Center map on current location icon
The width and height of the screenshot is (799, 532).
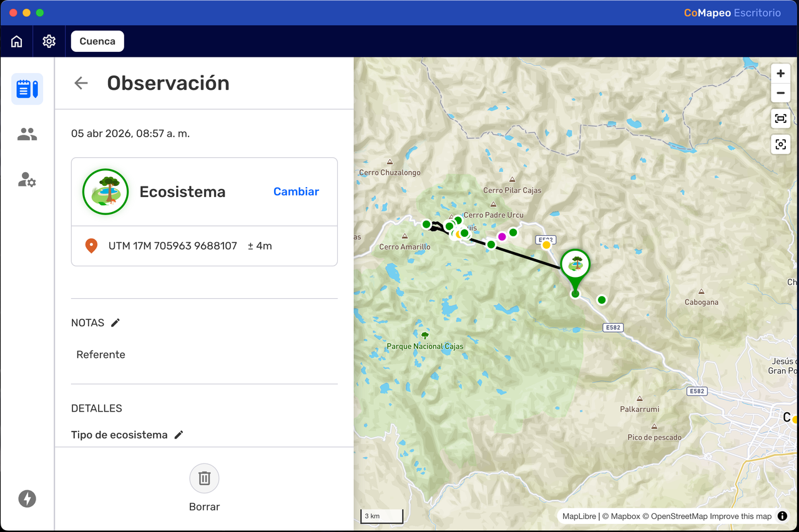[780, 145]
